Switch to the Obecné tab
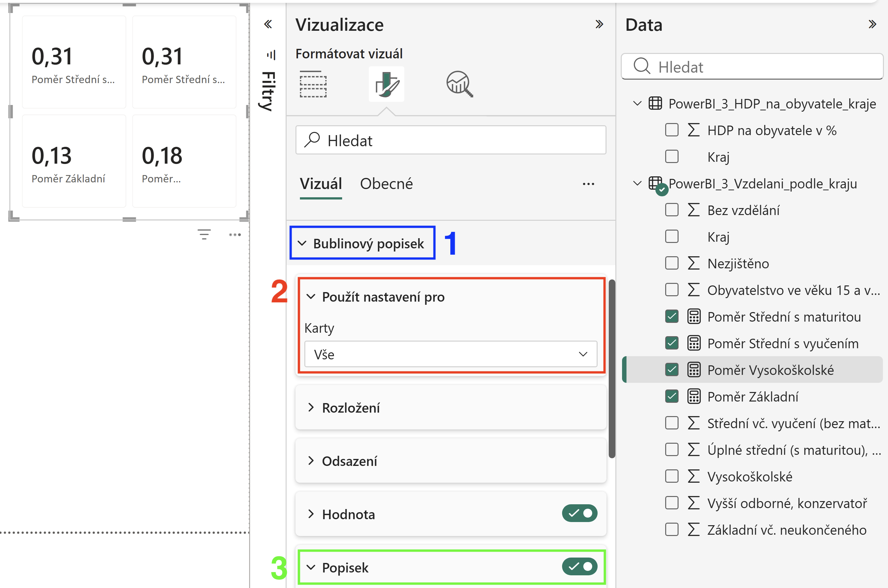 387,184
